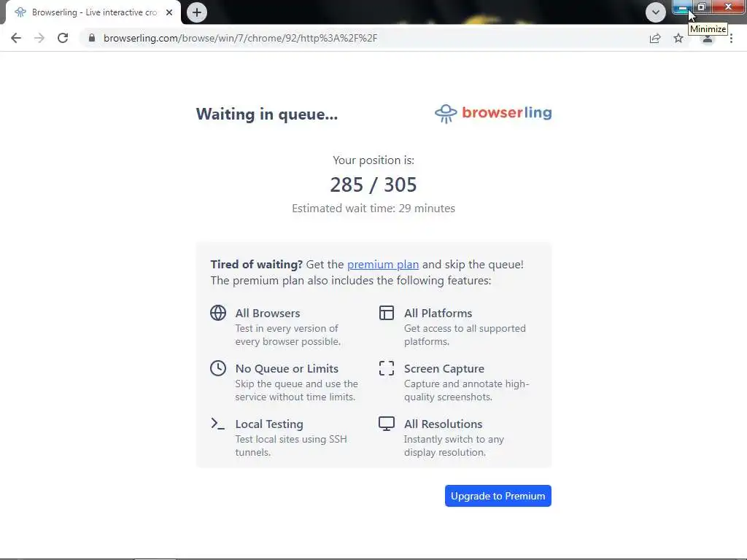
Task: Share this page via the share icon
Action: [655, 38]
